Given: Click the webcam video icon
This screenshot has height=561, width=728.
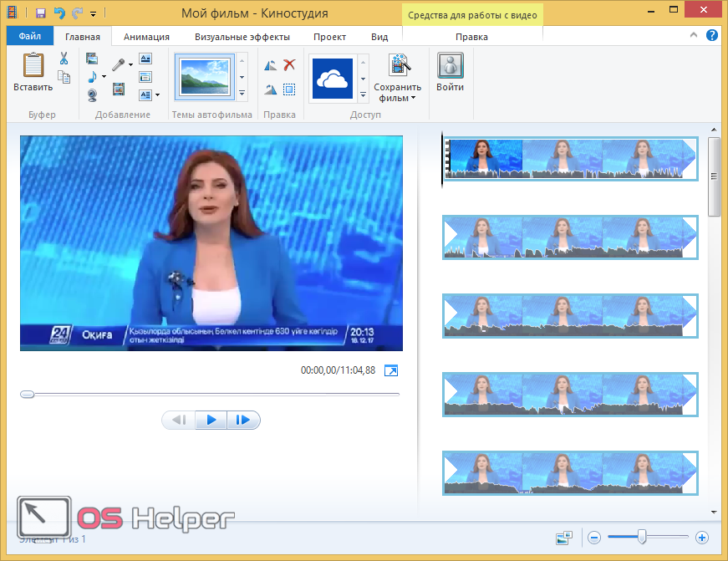Looking at the screenshot, I should click(x=92, y=94).
